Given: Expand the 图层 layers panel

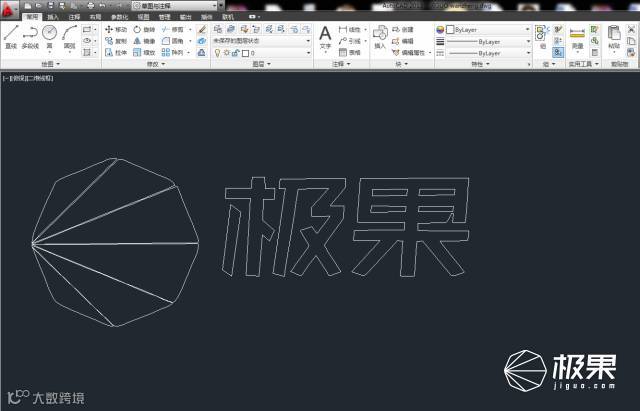Looking at the screenshot, I should click(261, 64).
